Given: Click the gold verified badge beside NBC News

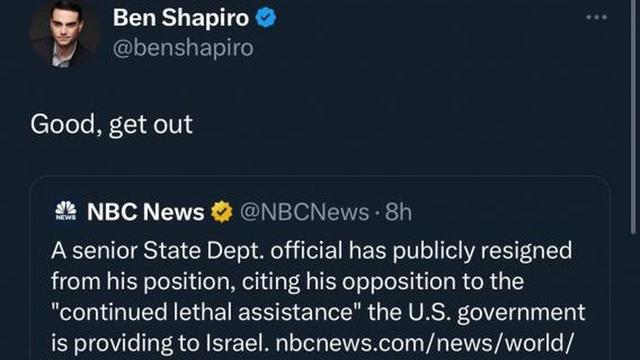Looking at the screenshot, I should tap(222, 212).
